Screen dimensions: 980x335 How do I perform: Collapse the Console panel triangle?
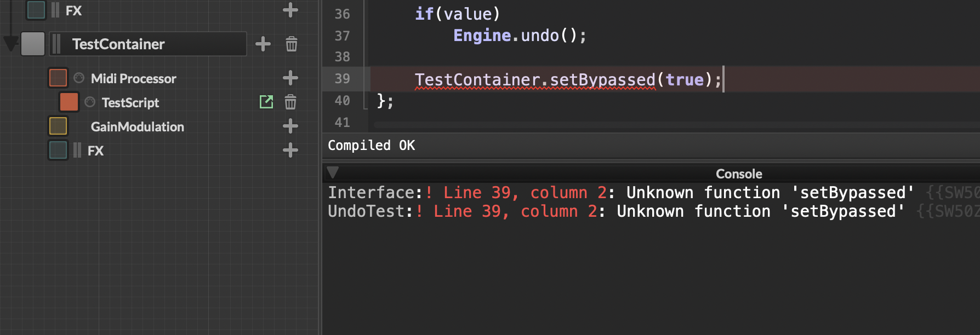click(x=333, y=173)
